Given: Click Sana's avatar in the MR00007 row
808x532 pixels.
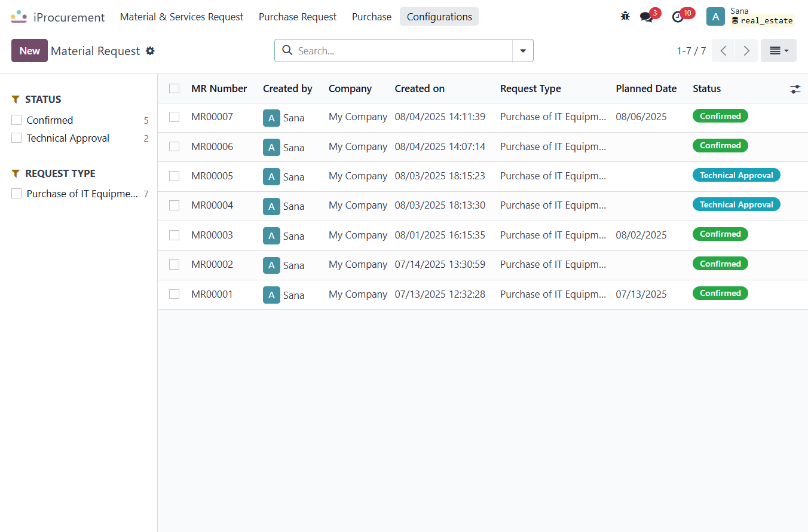Looking at the screenshot, I should click(271, 118).
